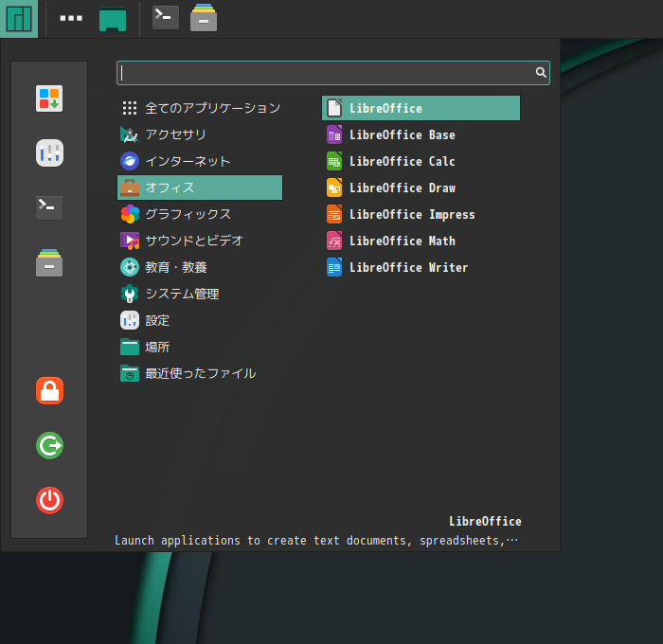Launch the terminal from the menu sidebar
This screenshot has height=644, width=663.
pos(49,207)
